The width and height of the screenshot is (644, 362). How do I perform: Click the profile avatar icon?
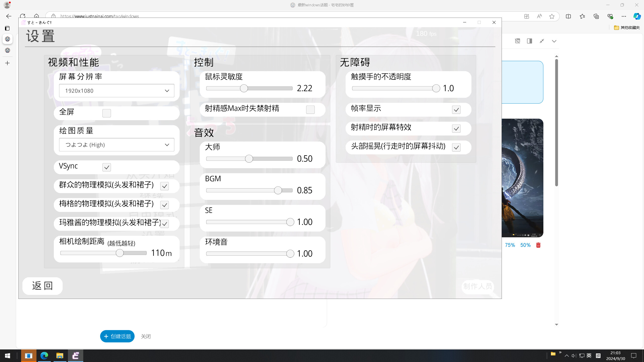[7, 5]
